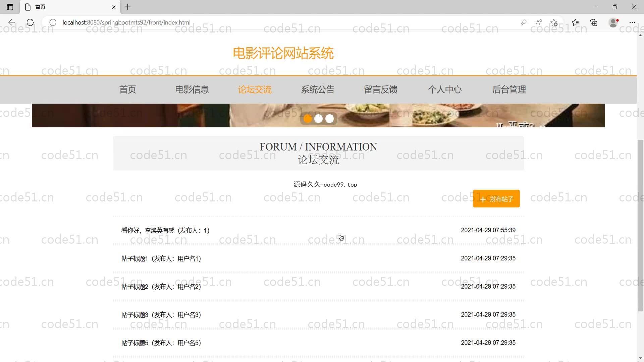Open the browser profile avatar
Screen dimensions: 644x362
click(x=613, y=22)
